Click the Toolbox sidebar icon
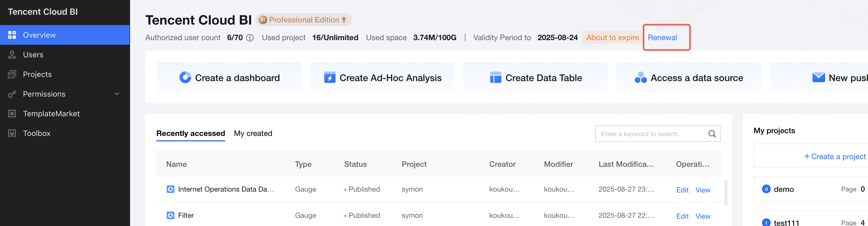Viewport: 868px width, 226px height. click(x=12, y=133)
